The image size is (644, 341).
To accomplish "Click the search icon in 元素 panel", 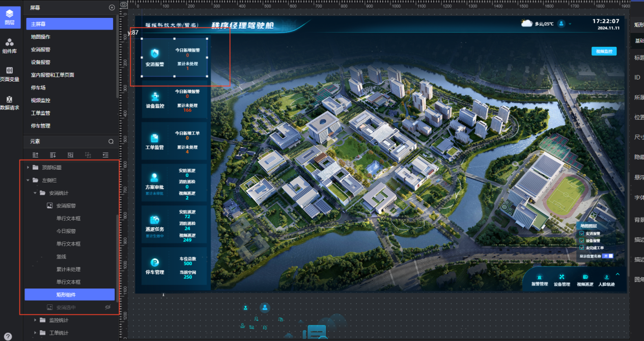I will click(111, 141).
